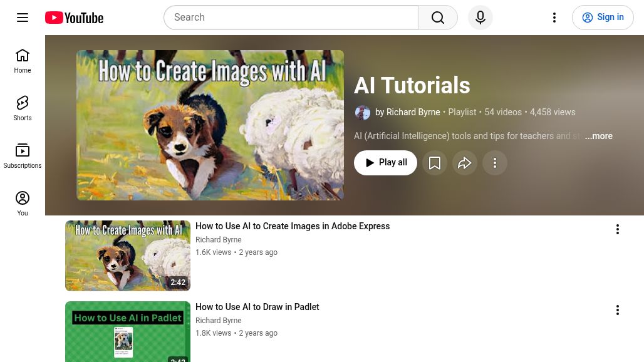Screen dimensions: 644x362
Task: Open playlist header more-actions menu
Action: (x=495, y=163)
